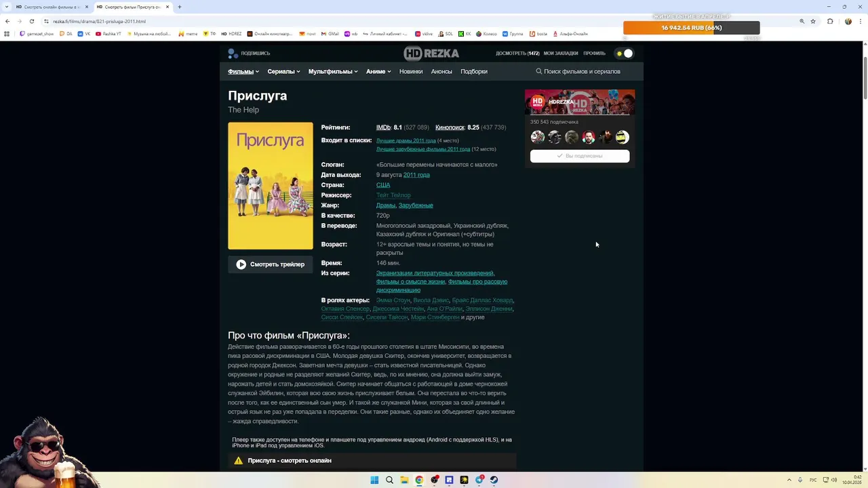Viewport: 868px width, 488px height.
Task: Open Steam from the taskbar
Action: point(494,480)
